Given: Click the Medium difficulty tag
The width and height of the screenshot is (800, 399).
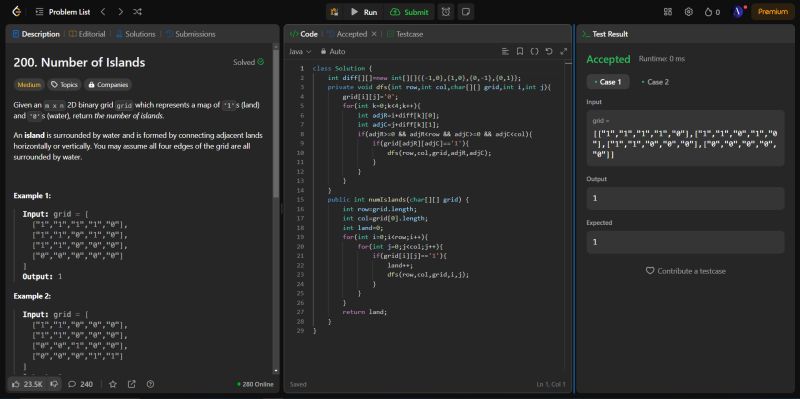Looking at the screenshot, I should (29, 85).
